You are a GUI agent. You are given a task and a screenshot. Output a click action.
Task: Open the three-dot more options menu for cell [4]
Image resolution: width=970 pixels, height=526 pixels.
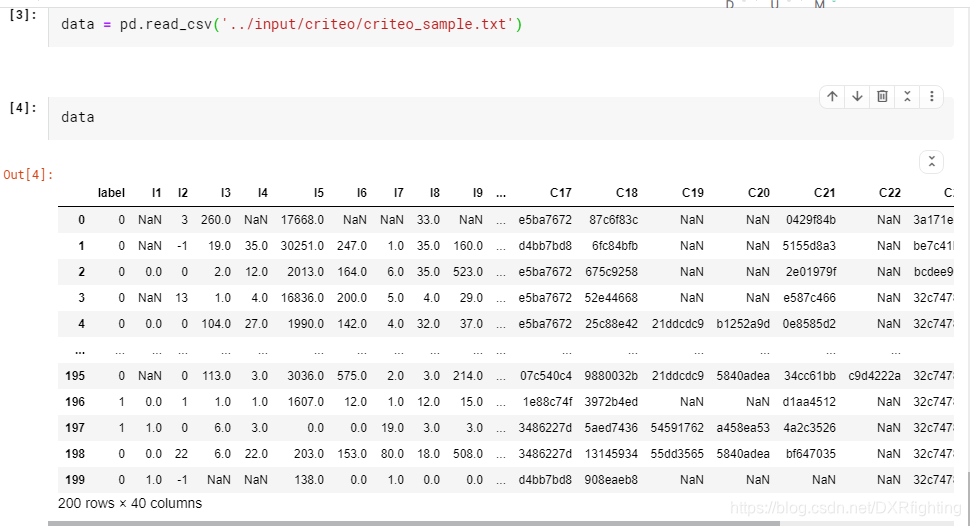point(932,97)
